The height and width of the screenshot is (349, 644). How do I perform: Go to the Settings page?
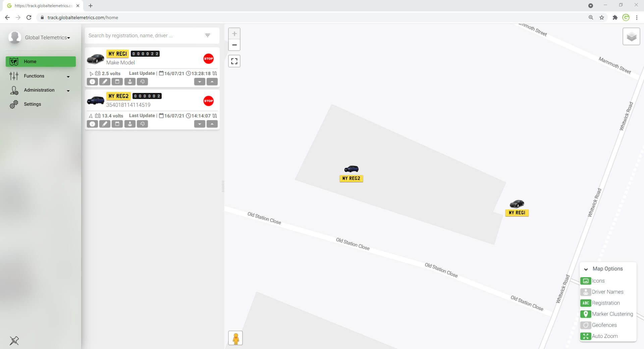click(x=32, y=104)
